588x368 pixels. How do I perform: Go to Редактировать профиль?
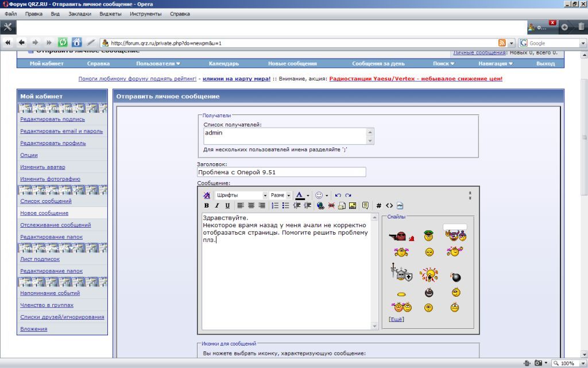click(x=53, y=143)
